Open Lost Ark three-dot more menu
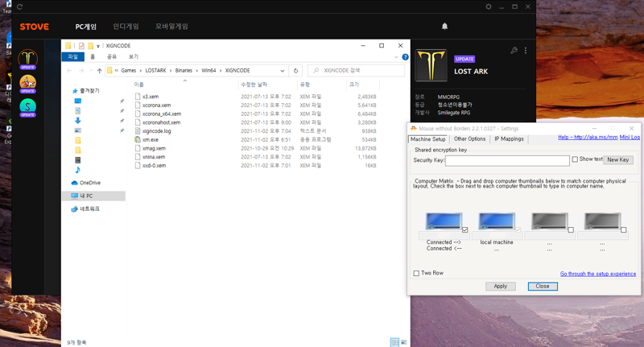 point(526,51)
